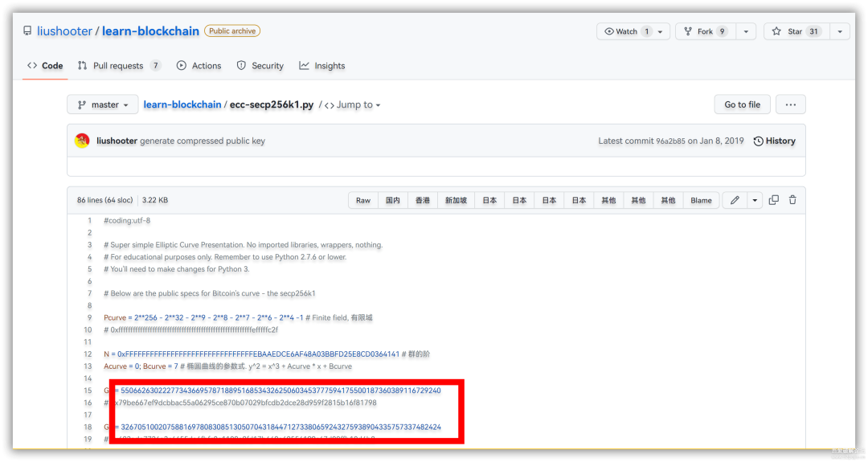Click line number 3

(89, 244)
